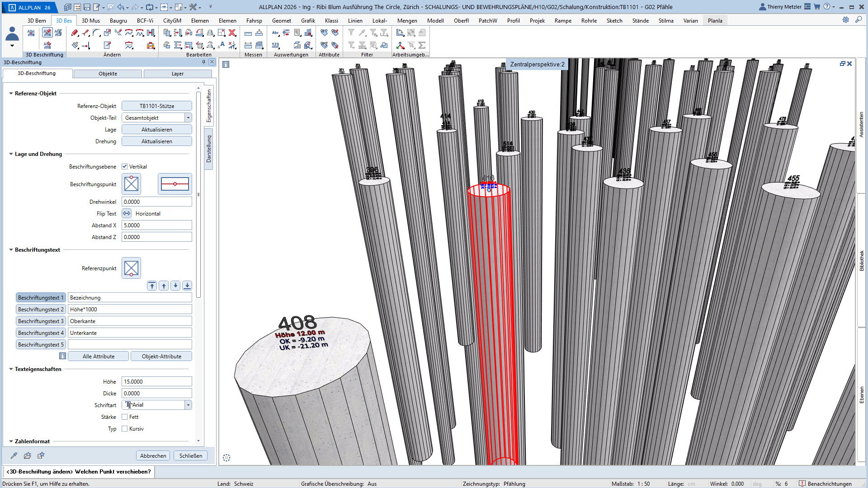
Task: Open the Beschriftungspunkt position picker icon
Action: point(131,184)
